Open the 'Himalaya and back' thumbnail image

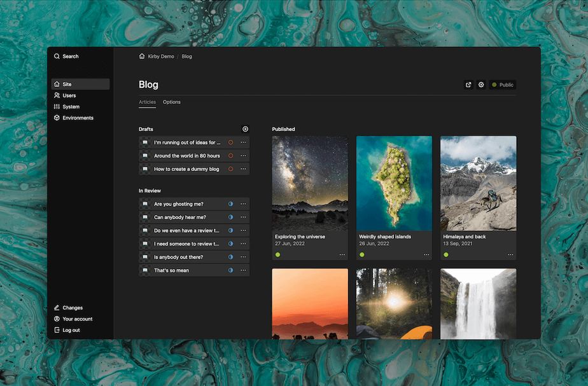(478, 183)
